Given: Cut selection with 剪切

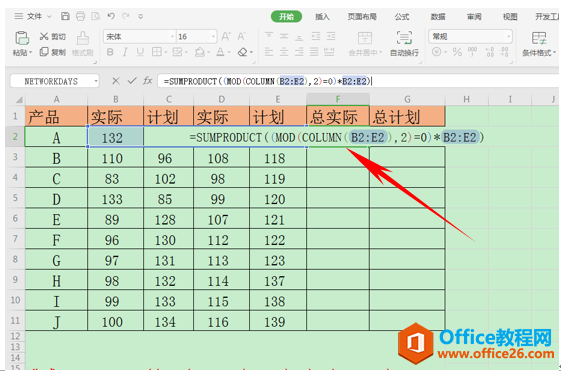Looking at the screenshot, I should pos(53,36).
